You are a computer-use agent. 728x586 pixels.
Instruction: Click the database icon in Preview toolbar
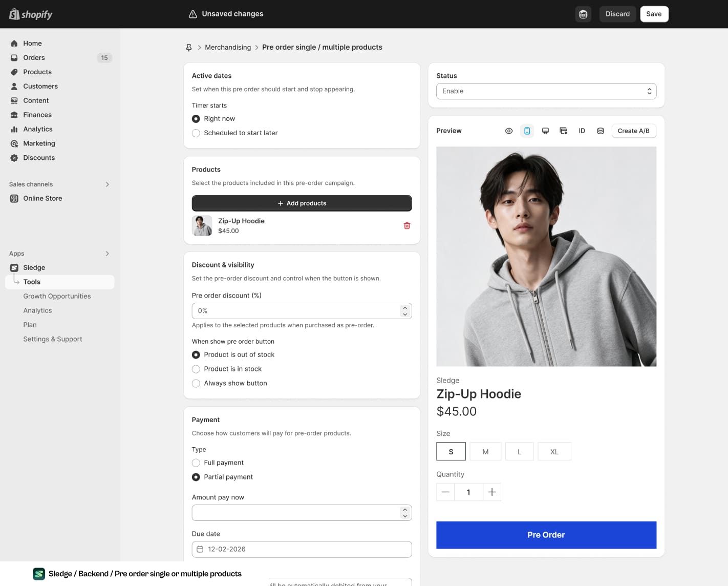pos(601,131)
